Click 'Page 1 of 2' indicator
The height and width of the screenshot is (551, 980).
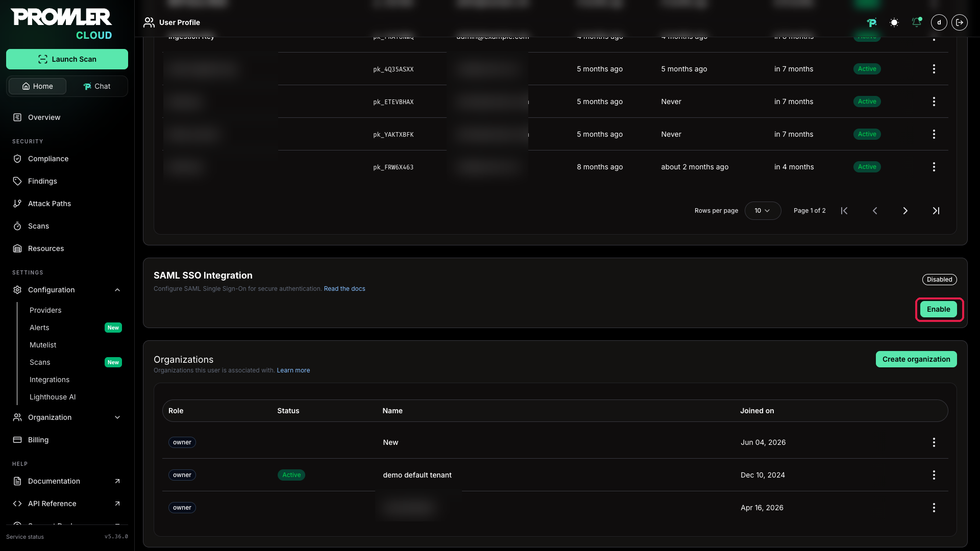(810, 211)
